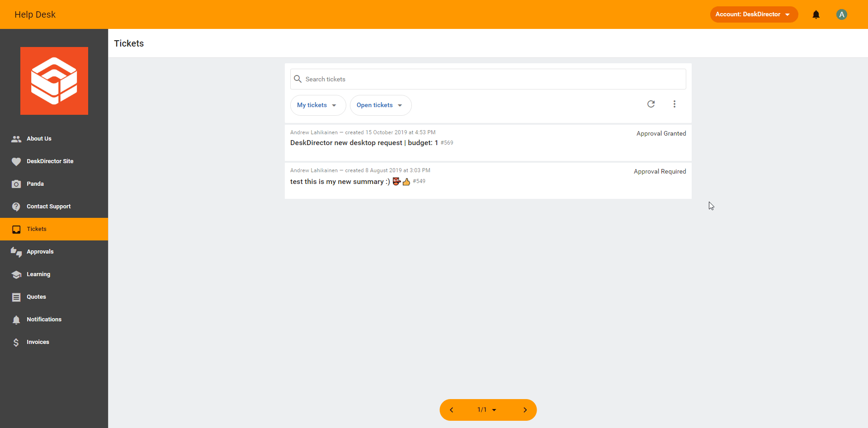Open the Learning section
The image size is (868, 428).
tap(54, 274)
